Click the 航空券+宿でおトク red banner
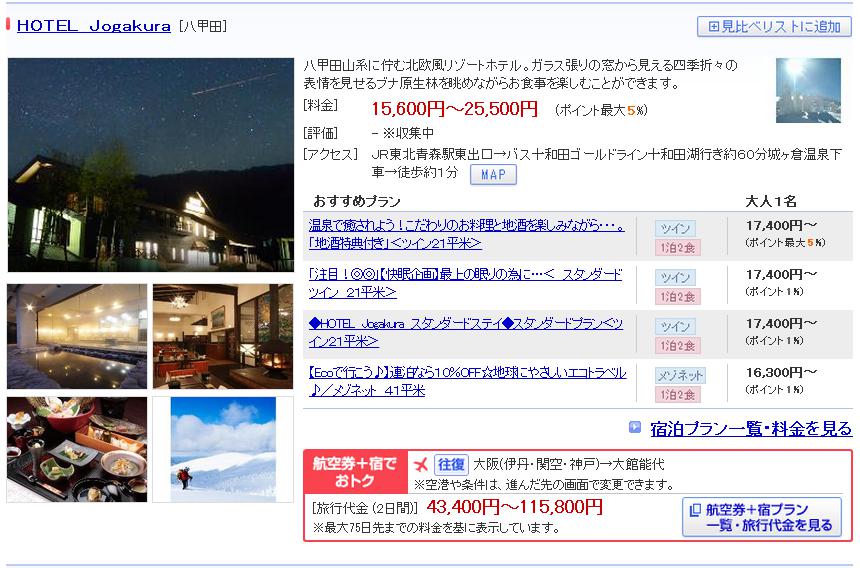 [x=355, y=472]
